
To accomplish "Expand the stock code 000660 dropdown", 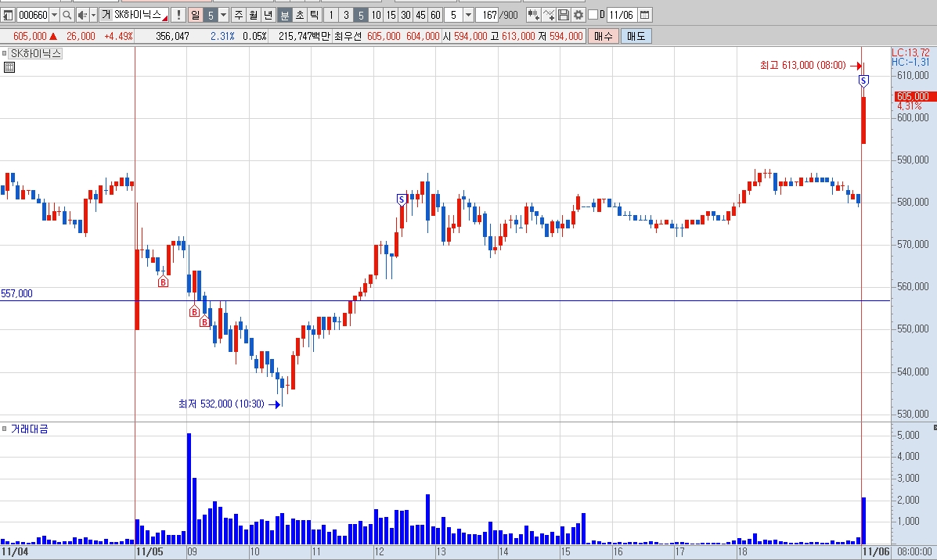I will (54, 15).
